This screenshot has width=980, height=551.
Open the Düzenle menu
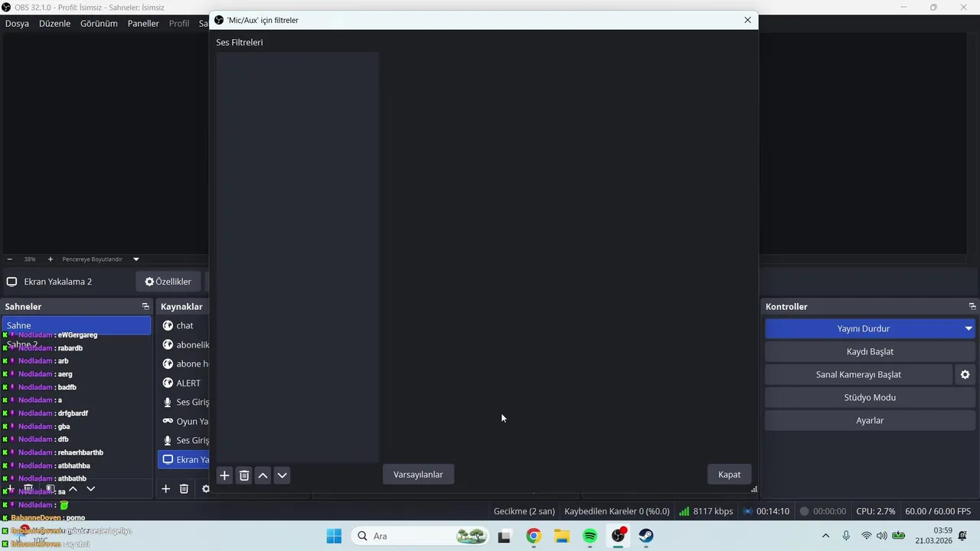point(54,24)
